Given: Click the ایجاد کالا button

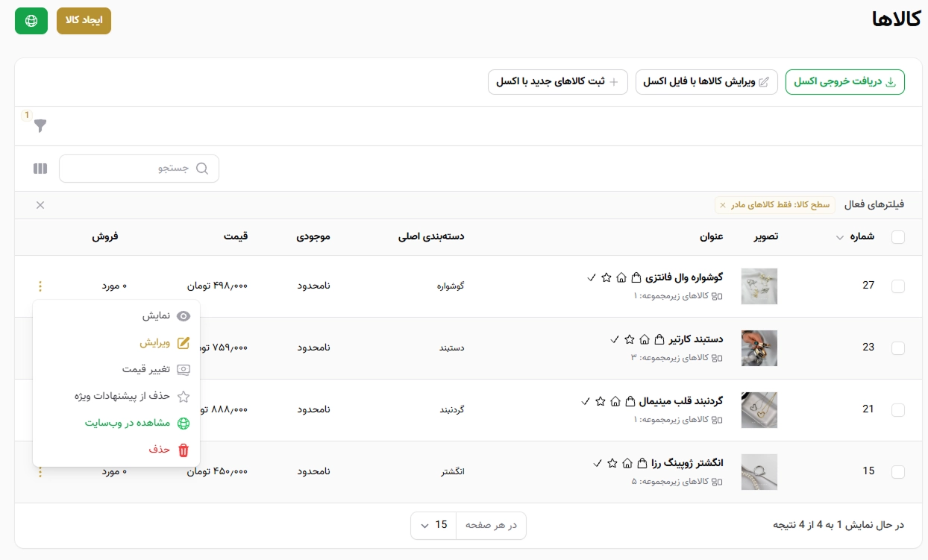Looking at the screenshot, I should [x=84, y=21].
